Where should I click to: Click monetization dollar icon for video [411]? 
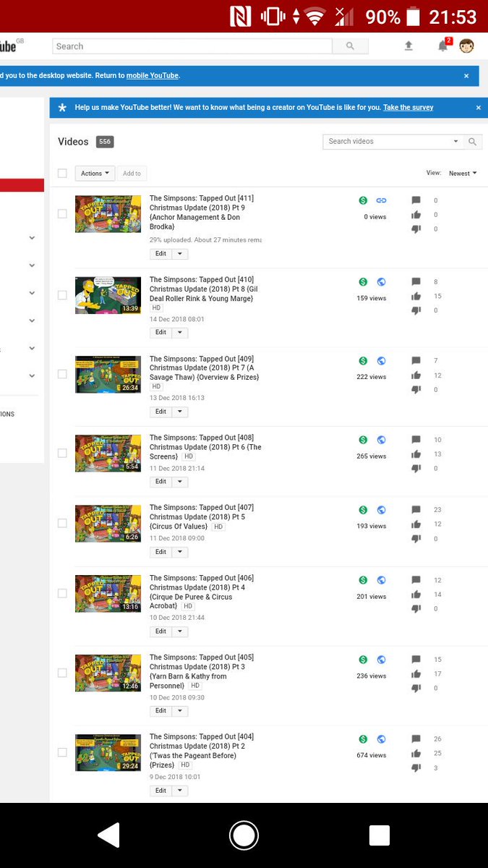click(363, 200)
